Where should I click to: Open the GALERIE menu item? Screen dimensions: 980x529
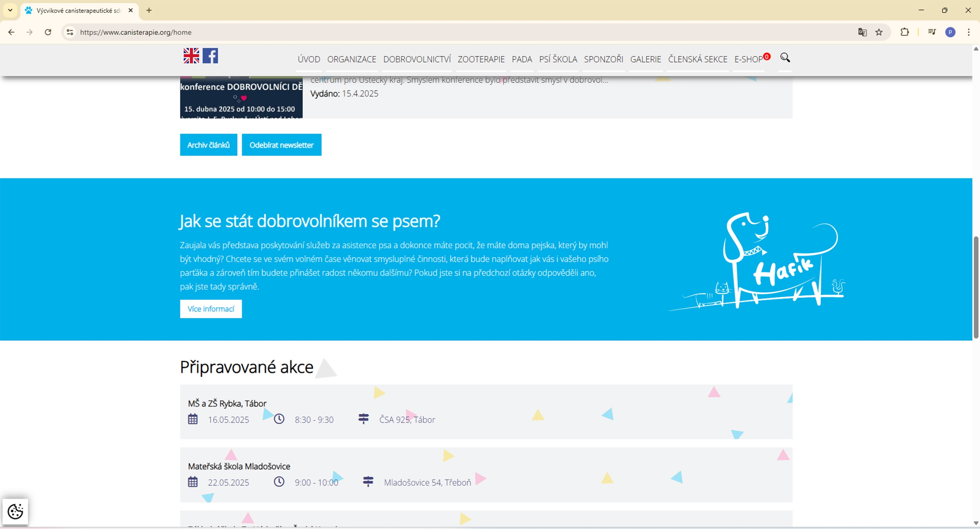pyautogui.click(x=646, y=59)
